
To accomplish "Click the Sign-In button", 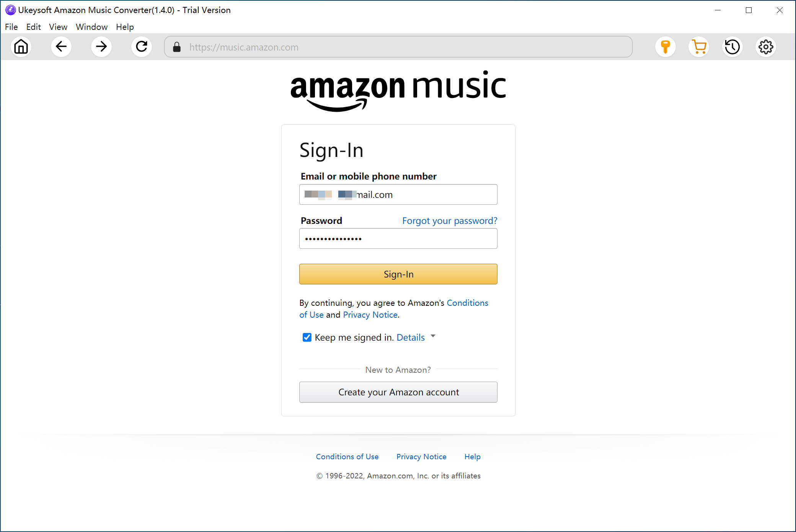I will tap(398, 274).
